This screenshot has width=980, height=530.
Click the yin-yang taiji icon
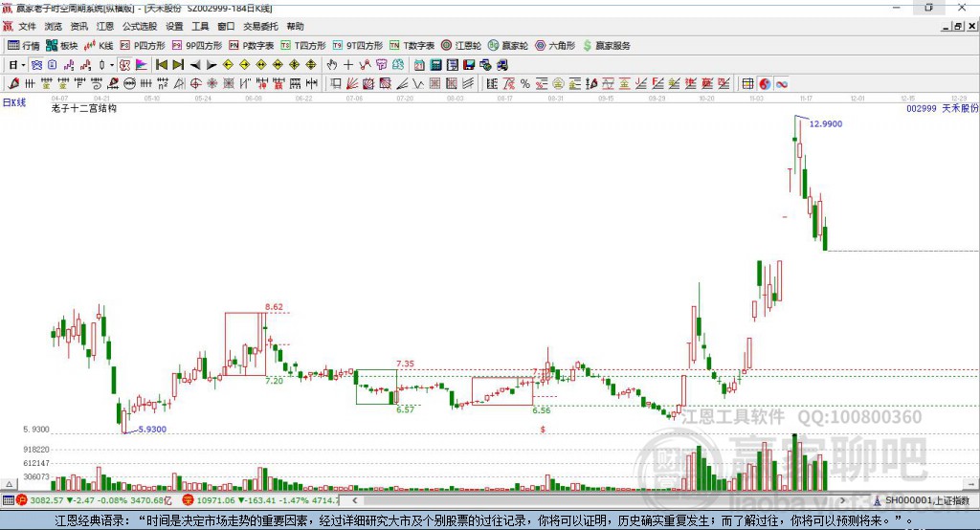[x=765, y=84]
